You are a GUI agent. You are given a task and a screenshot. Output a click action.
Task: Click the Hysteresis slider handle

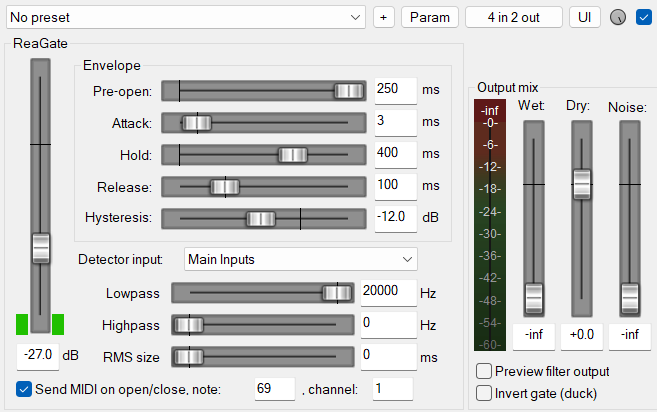coord(261,219)
